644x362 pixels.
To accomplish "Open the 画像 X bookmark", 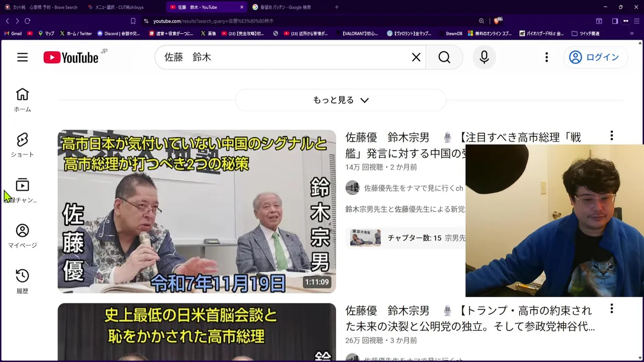I will (208, 34).
